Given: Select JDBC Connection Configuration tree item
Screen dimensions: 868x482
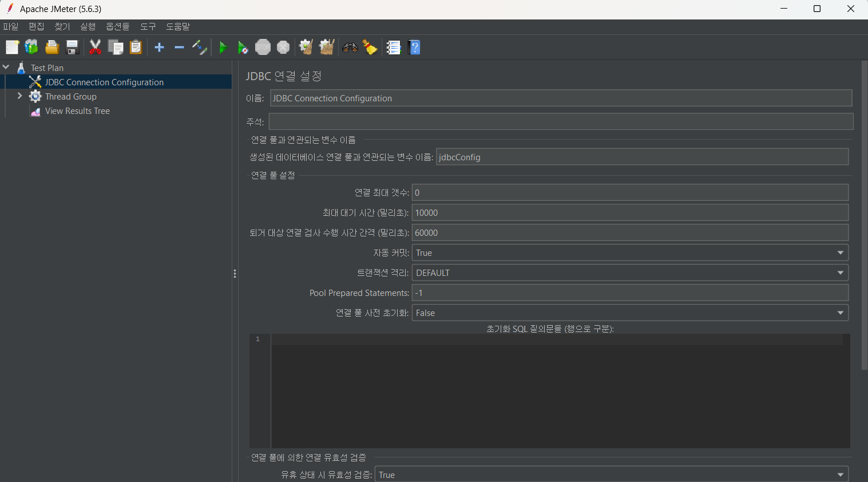Looking at the screenshot, I should click(x=104, y=82).
